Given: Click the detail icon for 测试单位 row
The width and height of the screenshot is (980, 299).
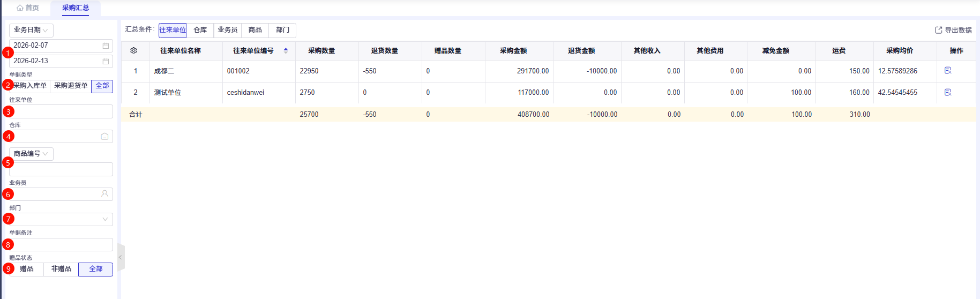Looking at the screenshot, I should click(x=948, y=92).
